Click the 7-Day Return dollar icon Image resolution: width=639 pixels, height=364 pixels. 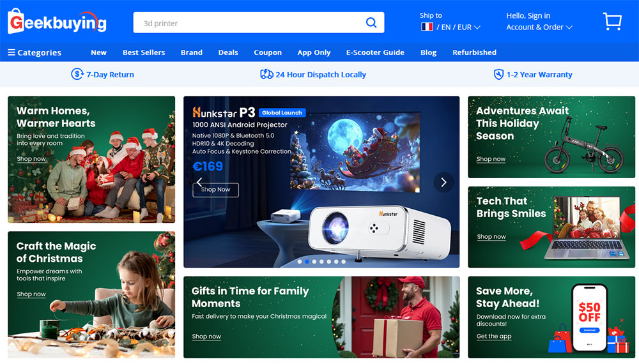77,74
